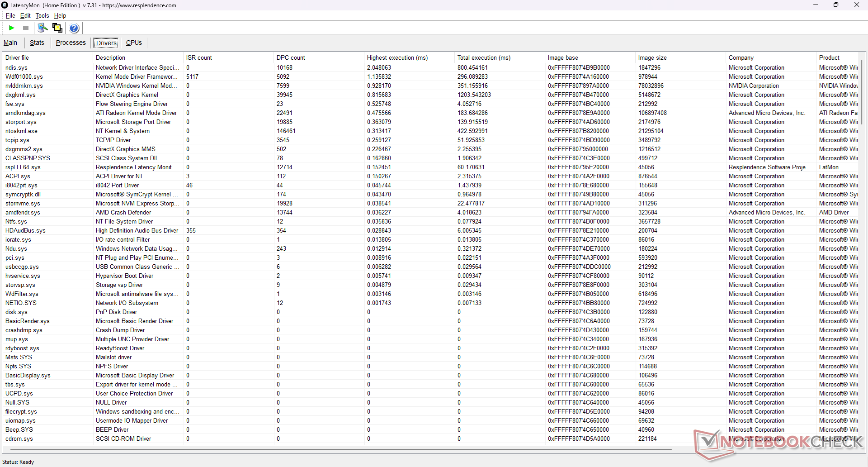
Task: Click the total execution value 1203.543203
Action: tap(474, 95)
